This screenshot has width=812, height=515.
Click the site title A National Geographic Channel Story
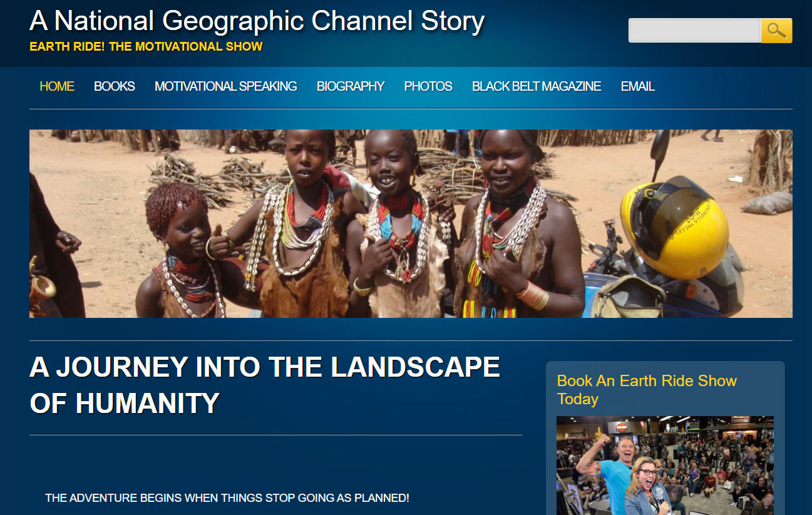point(257,21)
